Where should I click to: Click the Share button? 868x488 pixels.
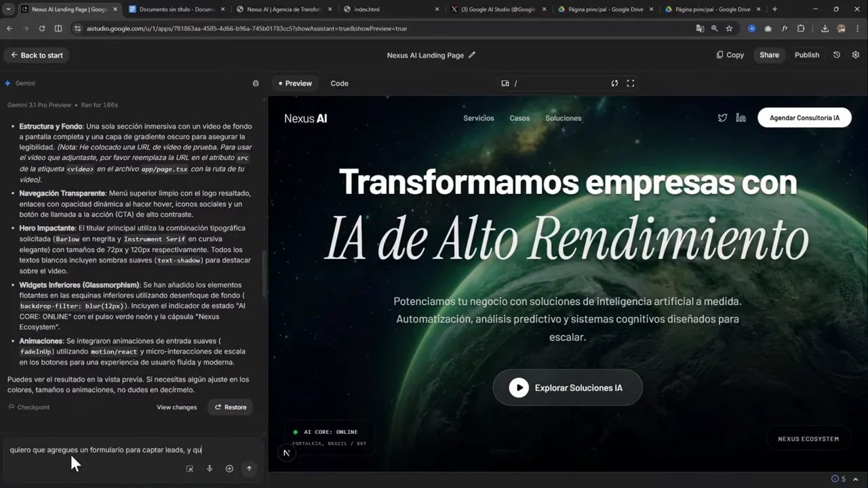769,55
